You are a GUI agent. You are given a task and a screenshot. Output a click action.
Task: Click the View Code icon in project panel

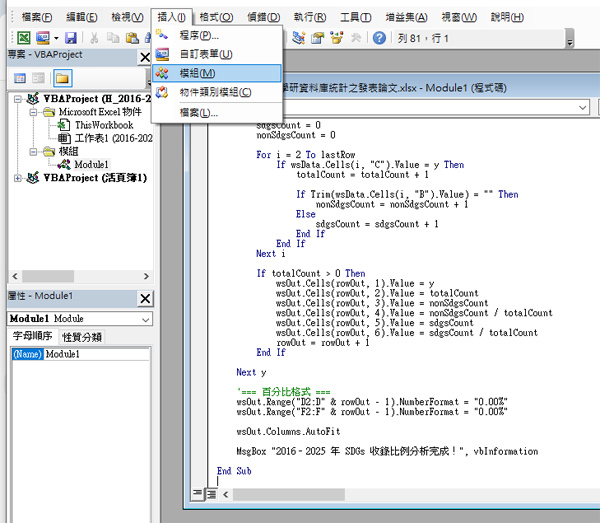click(x=20, y=78)
